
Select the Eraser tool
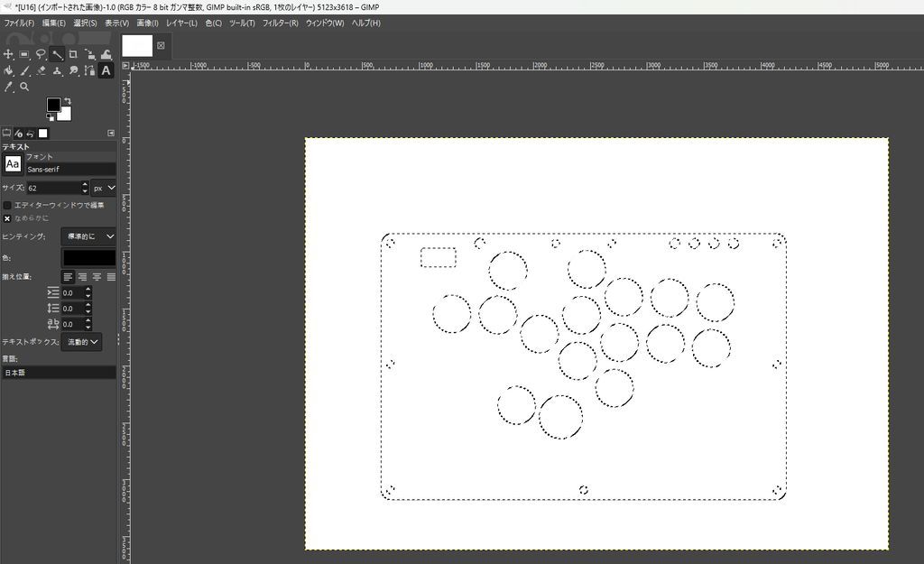(x=41, y=70)
